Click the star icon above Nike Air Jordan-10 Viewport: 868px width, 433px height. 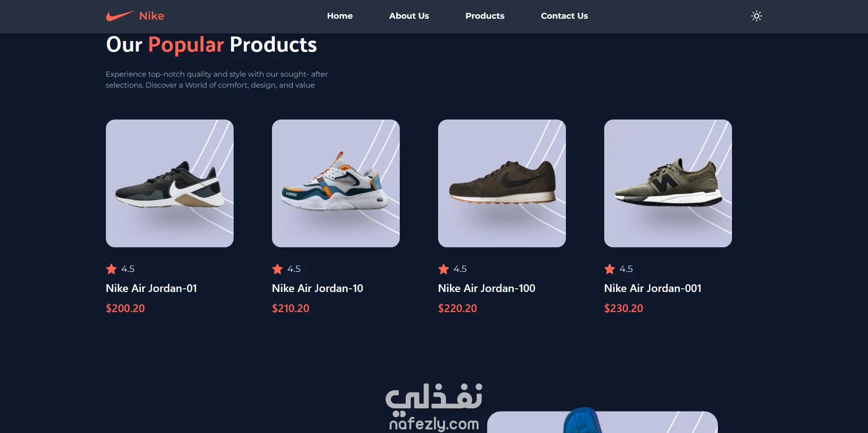coord(277,269)
